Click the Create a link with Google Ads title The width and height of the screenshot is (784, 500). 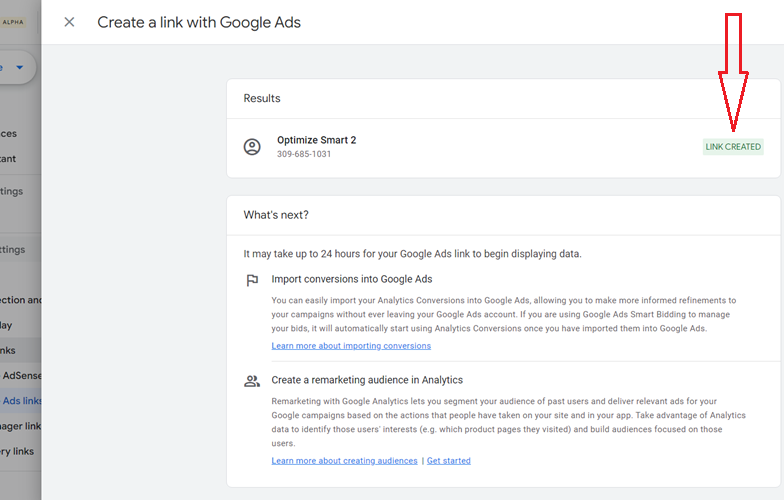coord(199,22)
